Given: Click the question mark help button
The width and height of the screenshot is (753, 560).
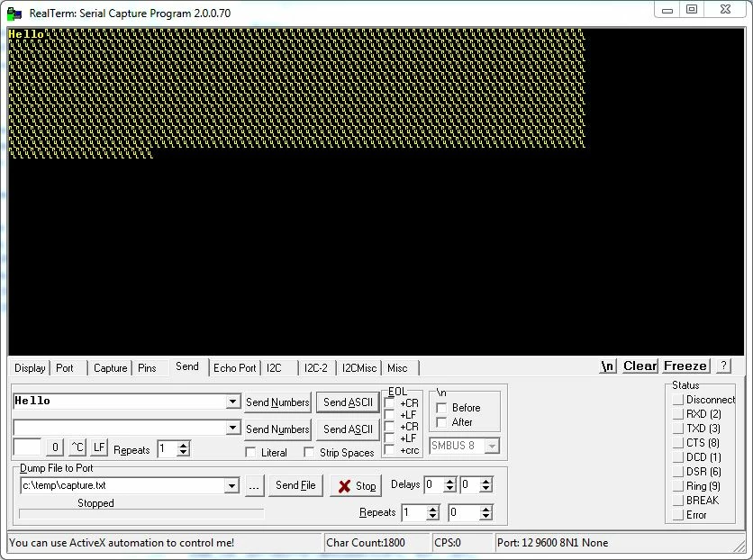Looking at the screenshot, I should click(723, 366).
